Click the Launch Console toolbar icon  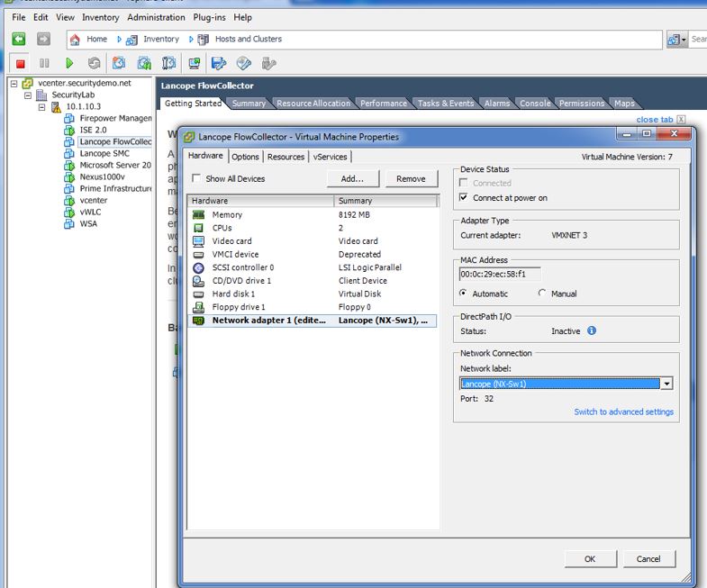(195, 63)
